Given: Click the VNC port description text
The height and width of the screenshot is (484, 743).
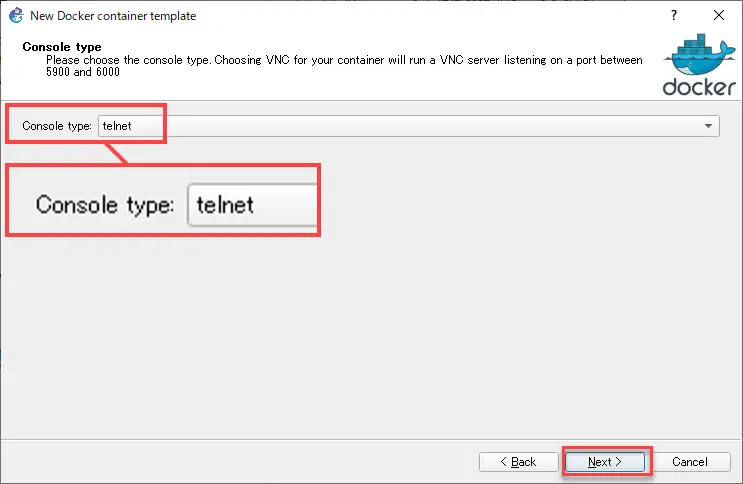Looking at the screenshot, I should click(x=344, y=66).
